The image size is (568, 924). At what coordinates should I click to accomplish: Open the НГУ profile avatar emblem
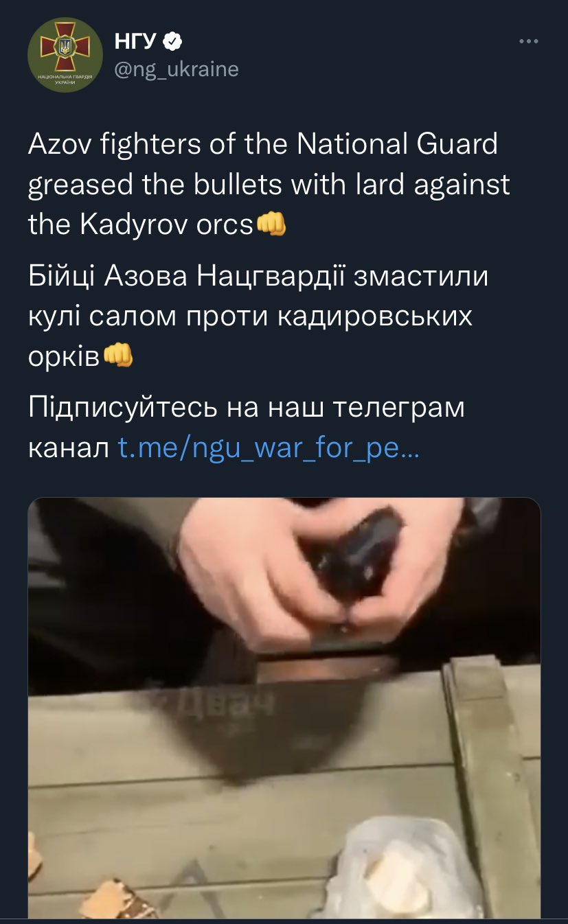point(65,56)
